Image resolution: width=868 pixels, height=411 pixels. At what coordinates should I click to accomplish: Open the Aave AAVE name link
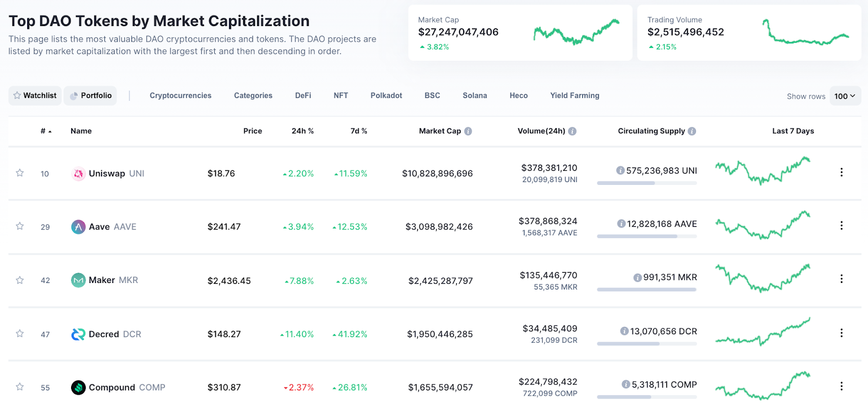(113, 227)
